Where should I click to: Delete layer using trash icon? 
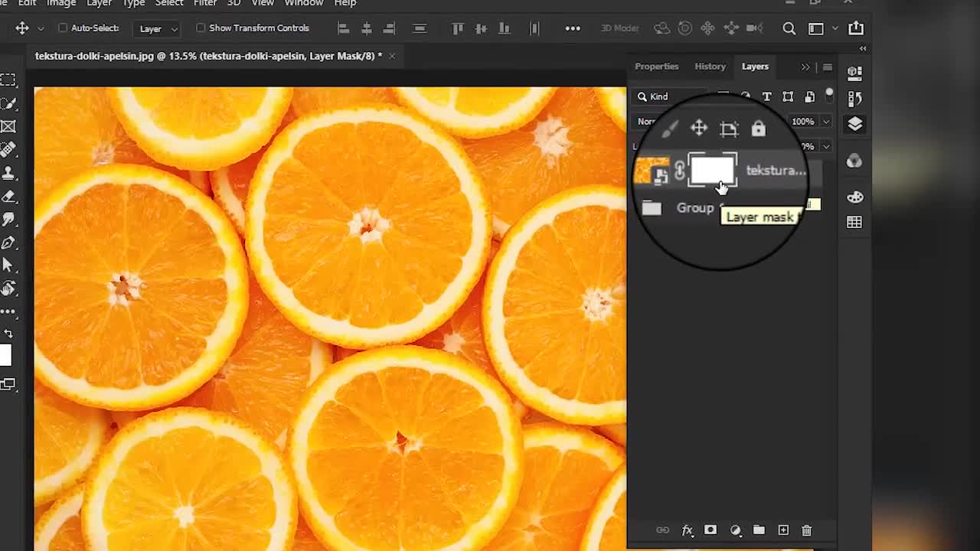(806, 530)
